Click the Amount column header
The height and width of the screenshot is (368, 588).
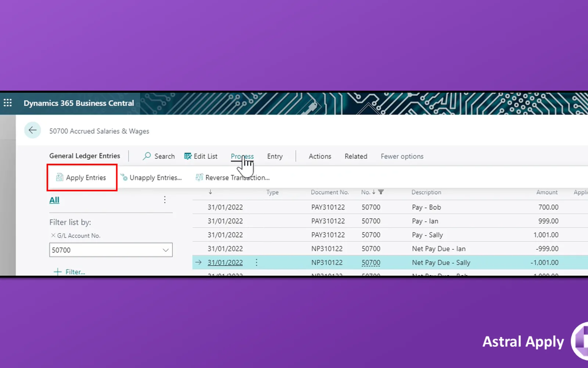(547, 192)
